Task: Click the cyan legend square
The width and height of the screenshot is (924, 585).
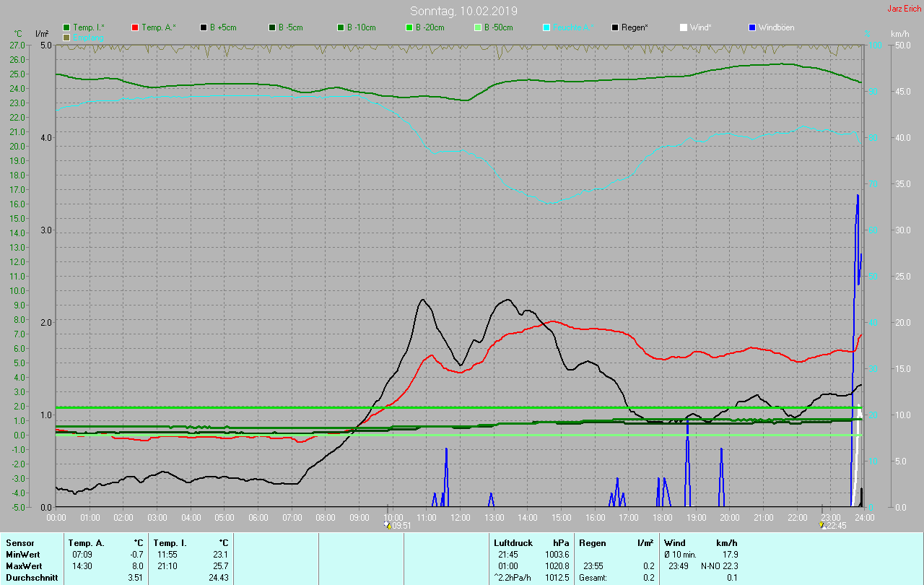Action: point(546,27)
